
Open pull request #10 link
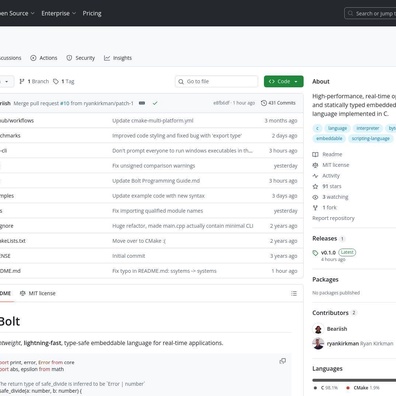pyautogui.click(x=65, y=103)
